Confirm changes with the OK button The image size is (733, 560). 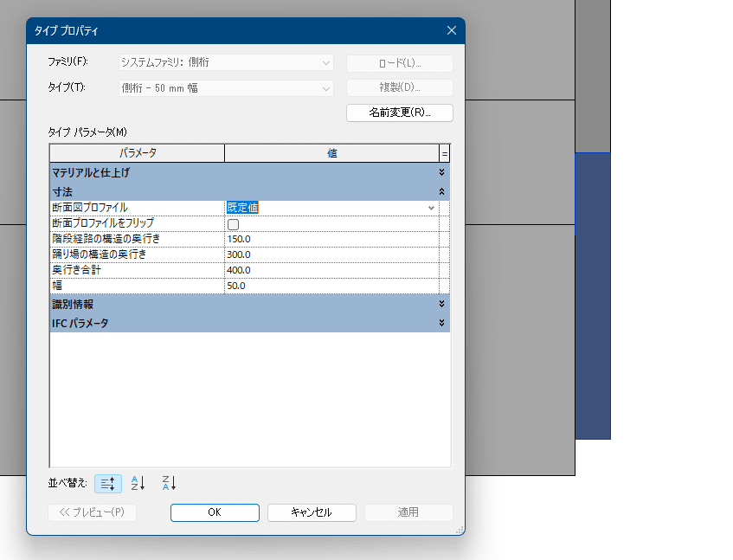point(214,512)
